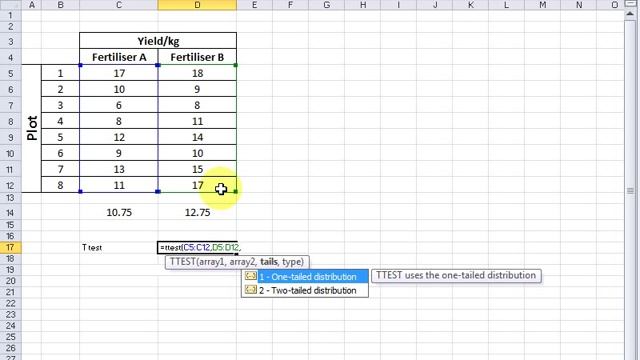Click the 'Plot' merged label cell
The height and width of the screenshot is (360, 640).
tap(31, 128)
